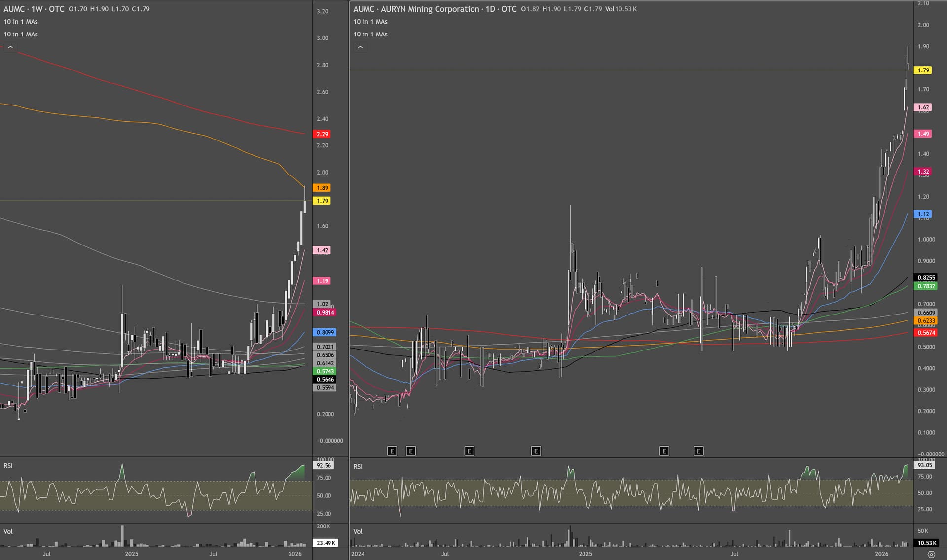The height and width of the screenshot is (560, 947).
Task: Open the fifth earnings E marker
Action: [x=664, y=451]
